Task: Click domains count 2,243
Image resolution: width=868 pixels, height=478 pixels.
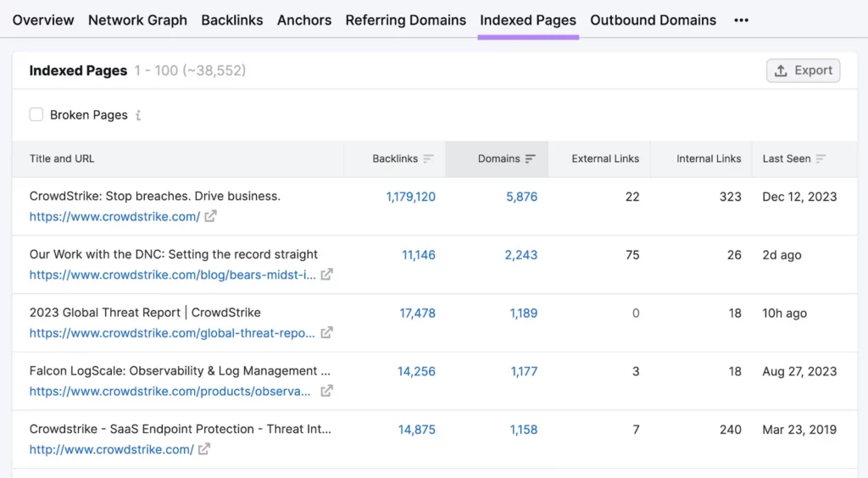Action: click(x=521, y=255)
